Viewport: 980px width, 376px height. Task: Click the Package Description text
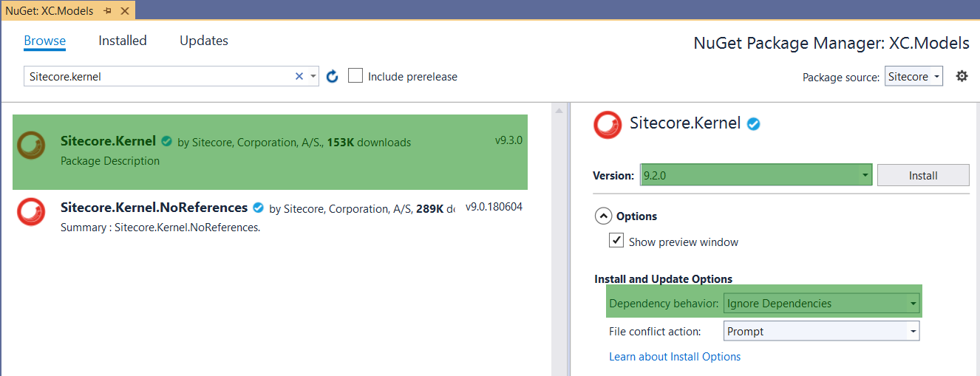[110, 160]
